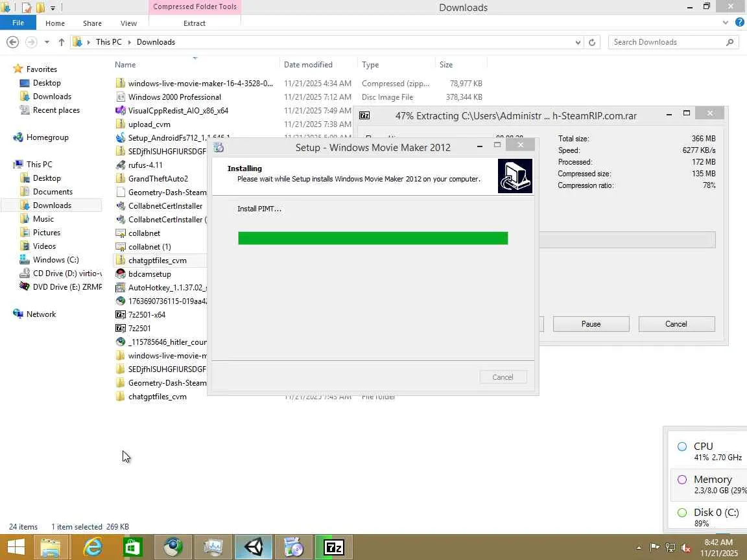Open the recent locations dropdown arrow
This screenshot has width=747, height=560.
[47, 42]
